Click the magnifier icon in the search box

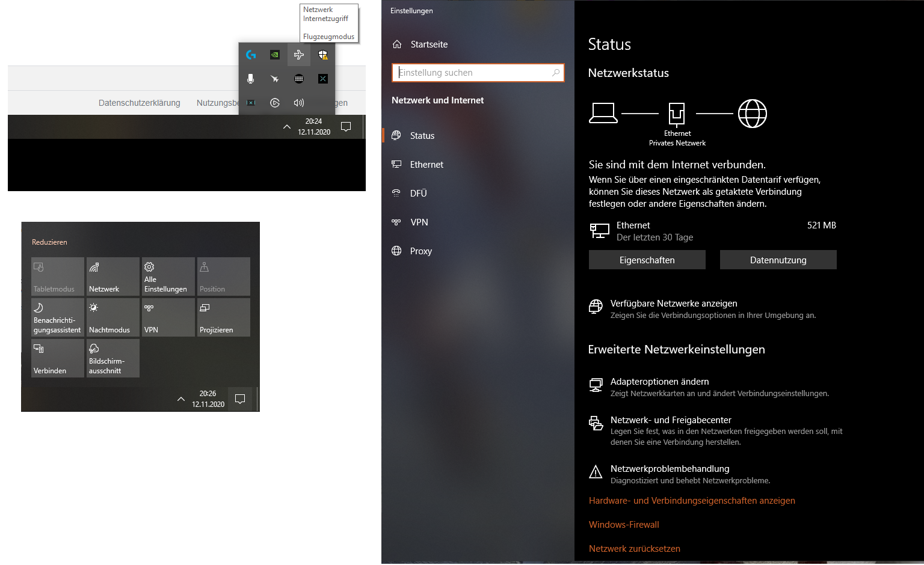(x=556, y=73)
